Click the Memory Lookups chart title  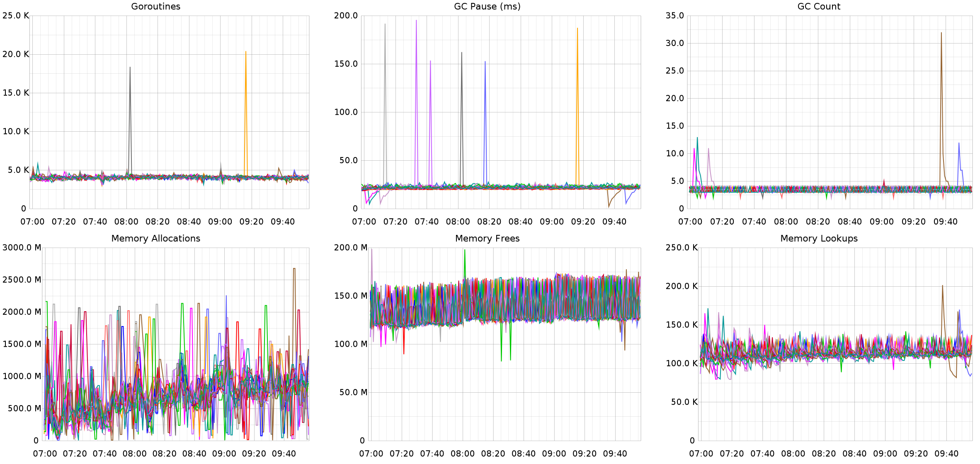[819, 239]
